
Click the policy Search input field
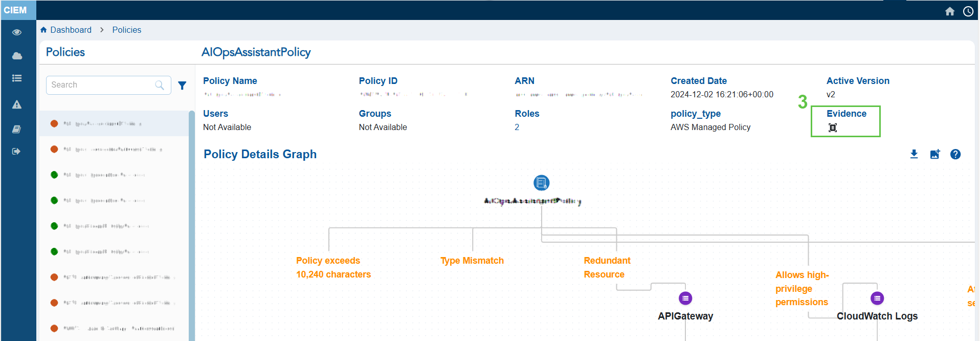(102, 85)
